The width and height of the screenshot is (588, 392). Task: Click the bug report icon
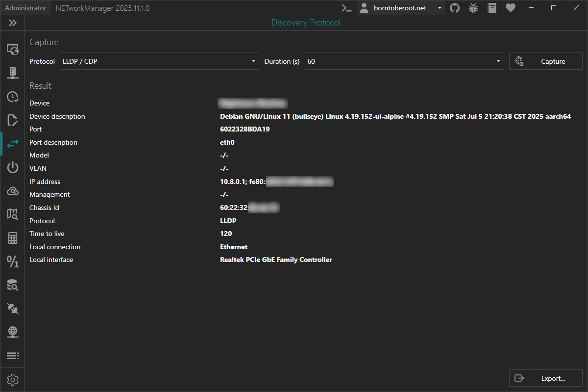pyautogui.click(x=473, y=8)
